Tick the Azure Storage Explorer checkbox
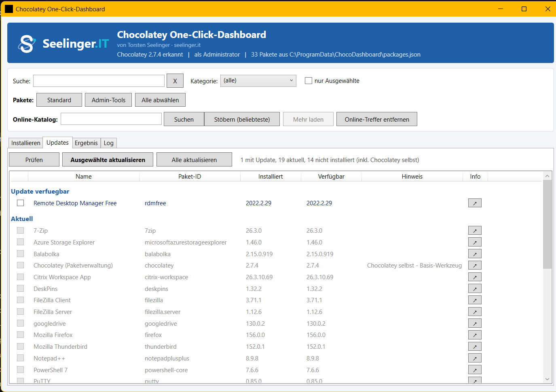This screenshot has width=556, height=392. pyautogui.click(x=21, y=242)
